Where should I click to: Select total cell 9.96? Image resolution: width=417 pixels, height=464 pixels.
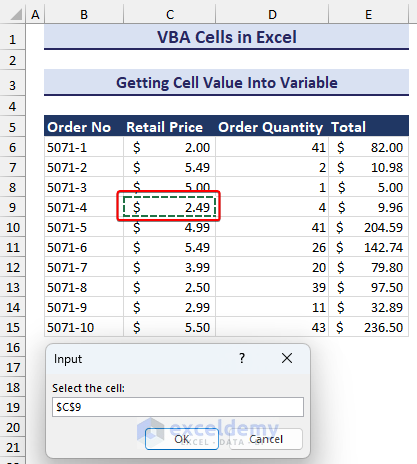click(x=369, y=207)
